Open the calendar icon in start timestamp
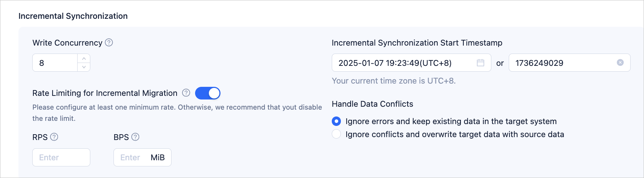This screenshot has width=644, height=178. click(x=480, y=63)
